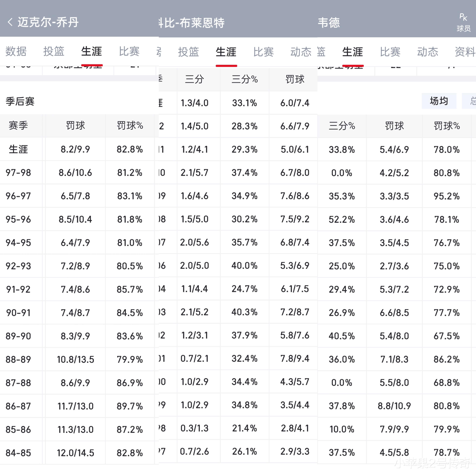
Task: Tap 罚球% header in 韦德 table
Action: tap(447, 126)
